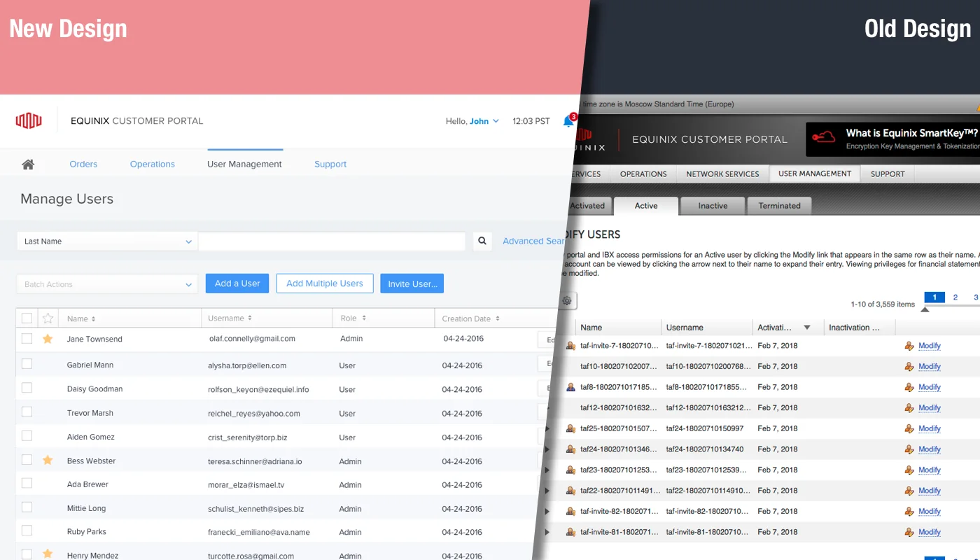Click the blue user icon beside taf8 row
The image size is (980, 560).
click(x=570, y=387)
